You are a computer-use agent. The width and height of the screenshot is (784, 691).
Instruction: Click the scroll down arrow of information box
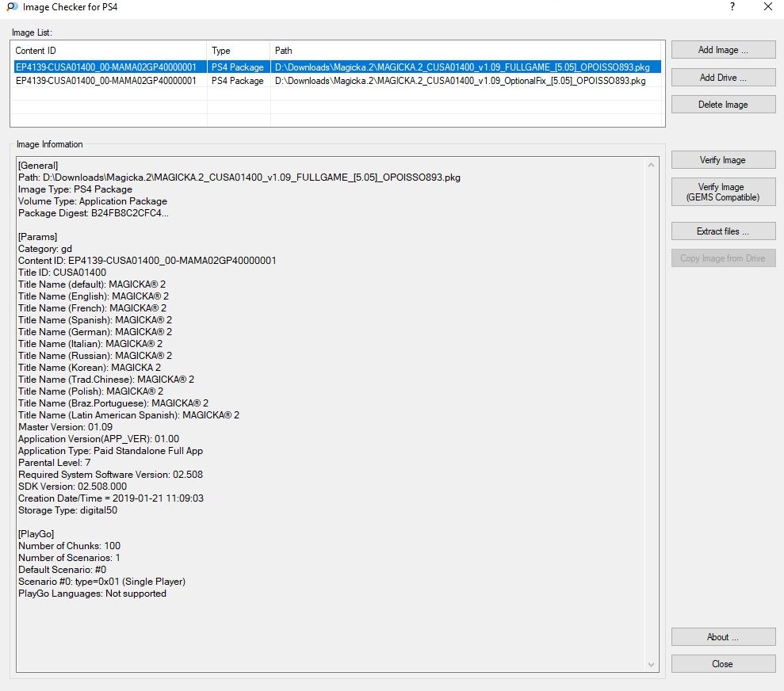click(651, 665)
